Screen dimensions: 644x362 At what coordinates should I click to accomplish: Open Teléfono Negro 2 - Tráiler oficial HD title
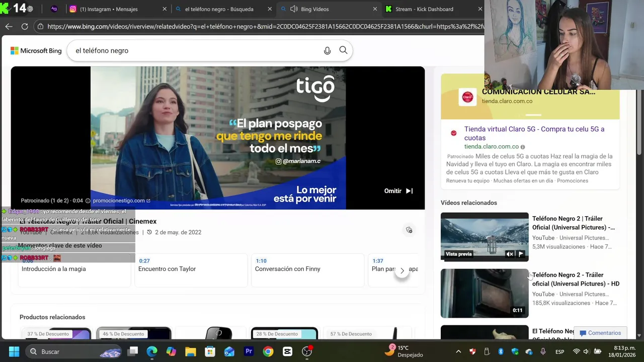576,279
